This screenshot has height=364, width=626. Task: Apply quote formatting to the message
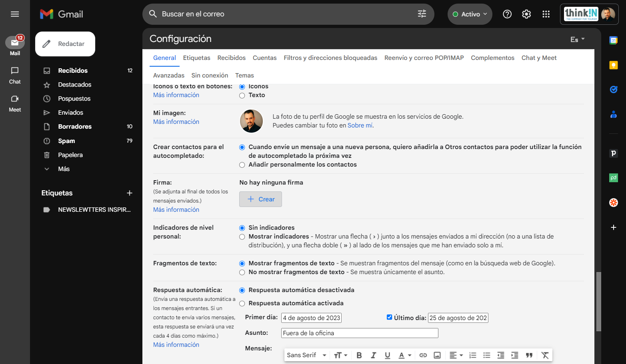coord(529,355)
